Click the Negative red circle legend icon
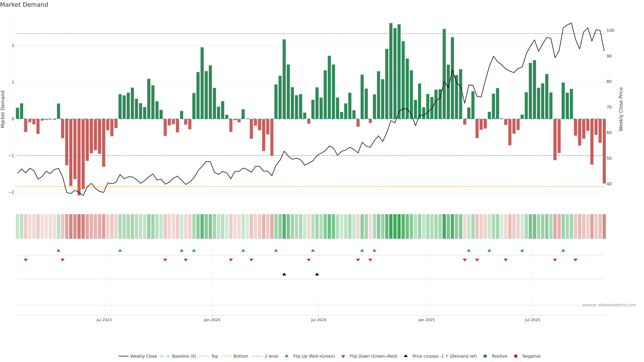 [516, 356]
